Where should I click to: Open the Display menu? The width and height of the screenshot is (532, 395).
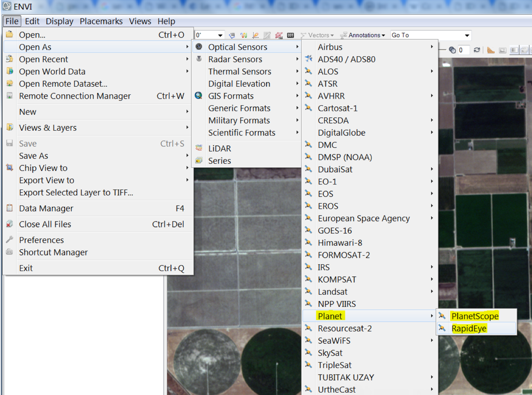point(59,21)
